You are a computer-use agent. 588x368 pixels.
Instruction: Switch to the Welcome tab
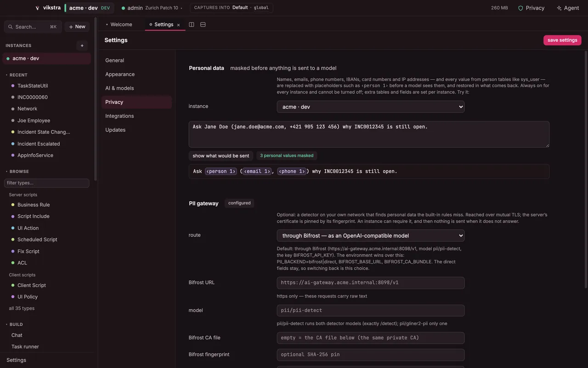(119, 24)
